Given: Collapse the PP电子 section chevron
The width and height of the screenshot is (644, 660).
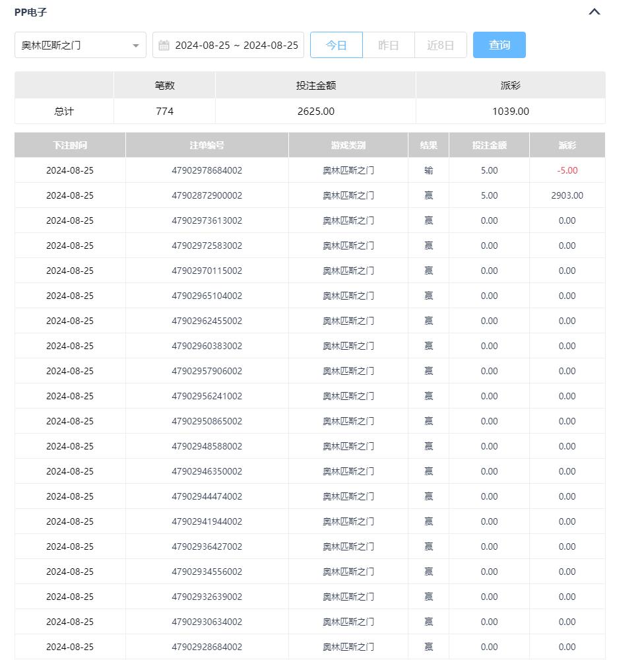Looking at the screenshot, I should pos(594,12).
